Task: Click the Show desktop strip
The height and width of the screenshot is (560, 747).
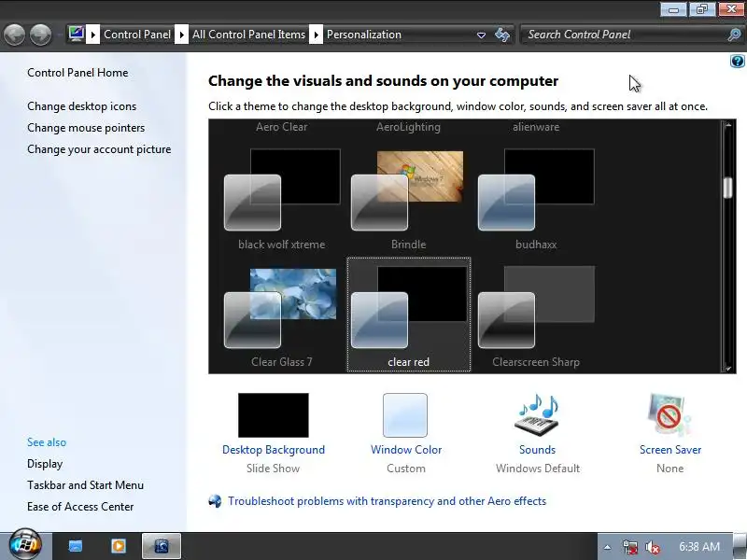Action: click(740, 546)
